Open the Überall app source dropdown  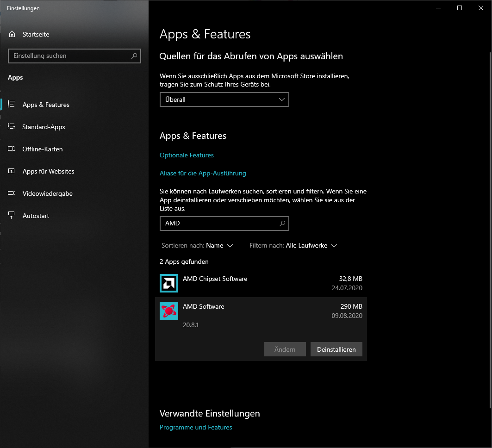(x=224, y=100)
